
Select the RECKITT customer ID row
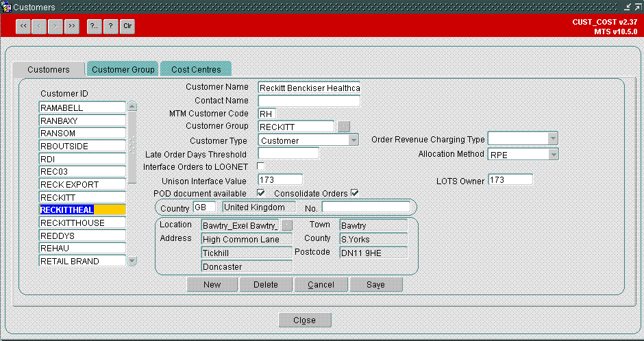82,197
